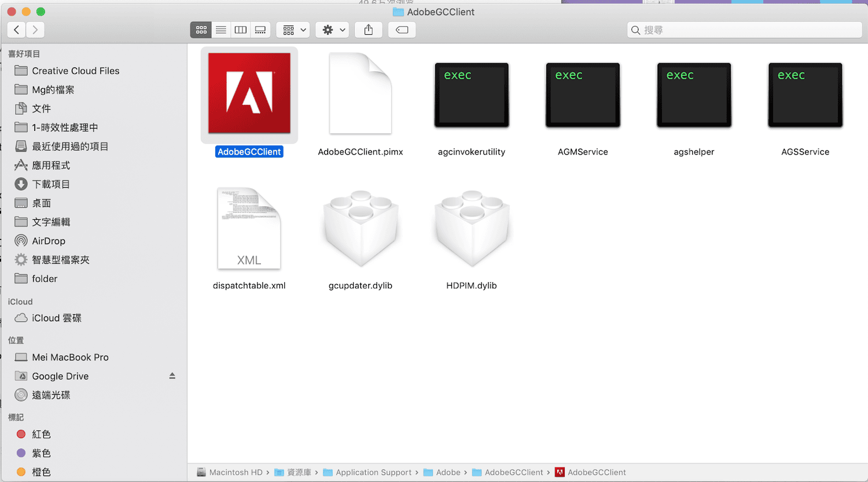
Task: Click Application Support in the path bar
Action: [x=367, y=472]
